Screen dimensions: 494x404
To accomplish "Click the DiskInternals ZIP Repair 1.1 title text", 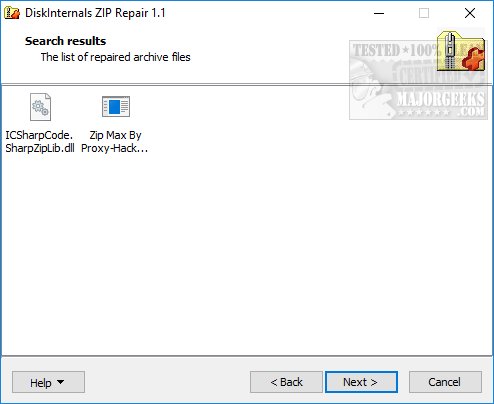I will coord(95,13).
